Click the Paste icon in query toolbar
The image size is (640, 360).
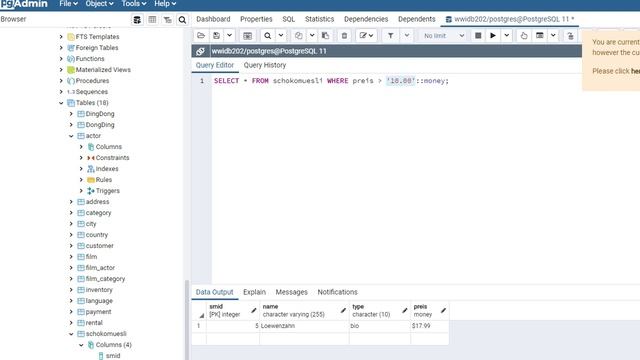[x=325, y=36]
